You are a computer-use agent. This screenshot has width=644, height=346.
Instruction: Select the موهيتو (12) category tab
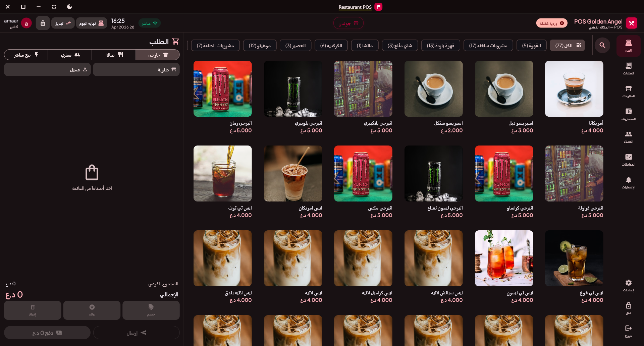[x=260, y=45]
